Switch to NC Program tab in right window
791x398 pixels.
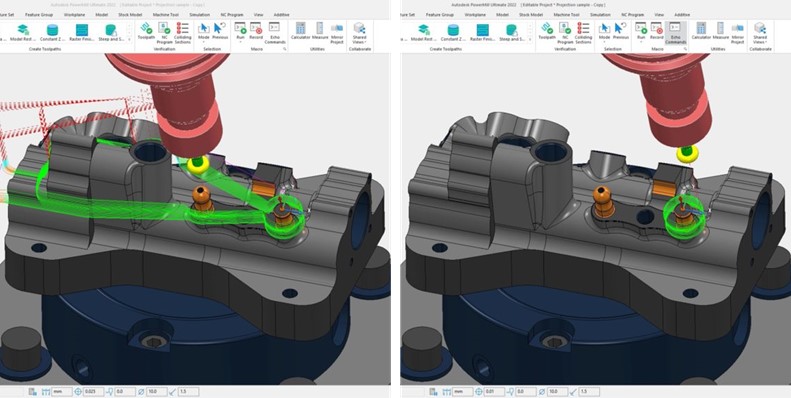(x=633, y=15)
